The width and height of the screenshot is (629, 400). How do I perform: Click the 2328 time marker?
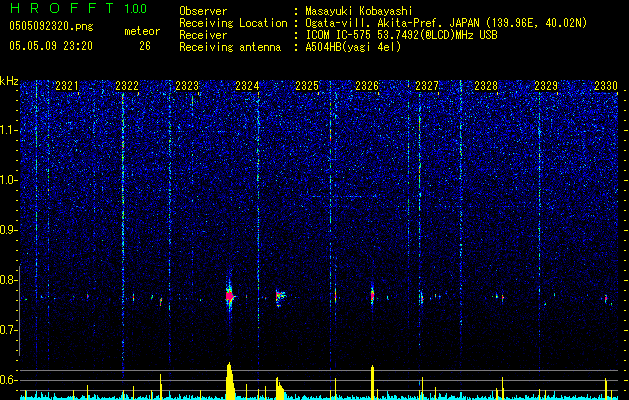tap(486, 86)
